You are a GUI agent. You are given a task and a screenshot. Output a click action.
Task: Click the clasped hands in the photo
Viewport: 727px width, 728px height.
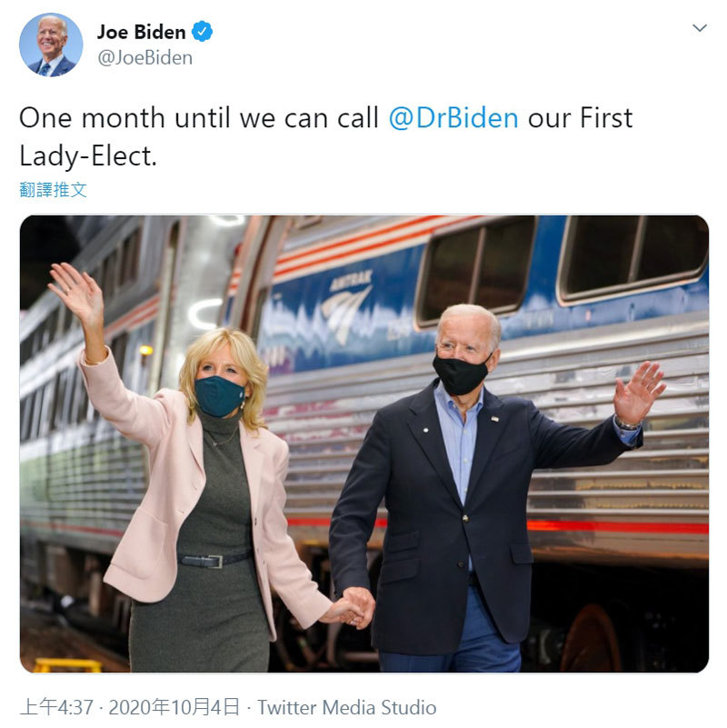click(352, 607)
